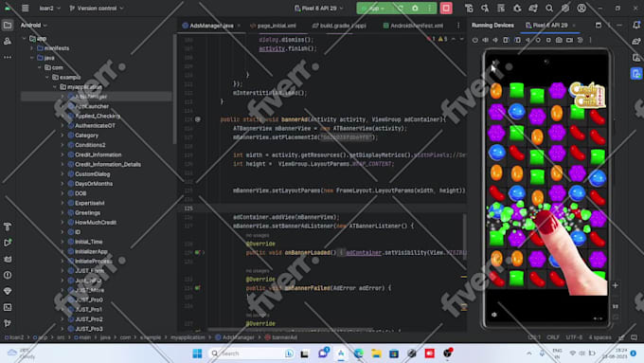The height and width of the screenshot is (363, 644).
Task: Select AuthenticateOT class in project tree
Action: [95, 125]
